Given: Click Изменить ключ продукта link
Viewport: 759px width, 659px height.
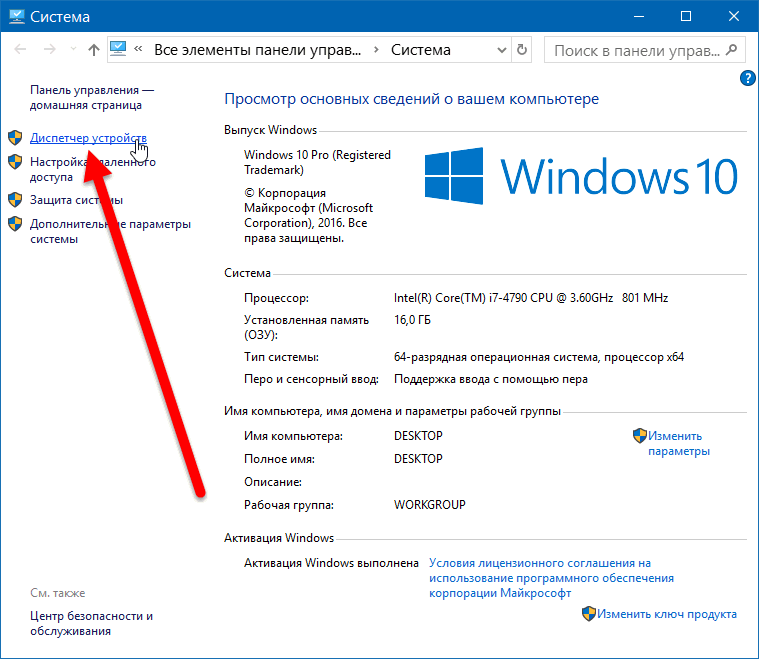Looking at the screenshot, I should [667, 614].
